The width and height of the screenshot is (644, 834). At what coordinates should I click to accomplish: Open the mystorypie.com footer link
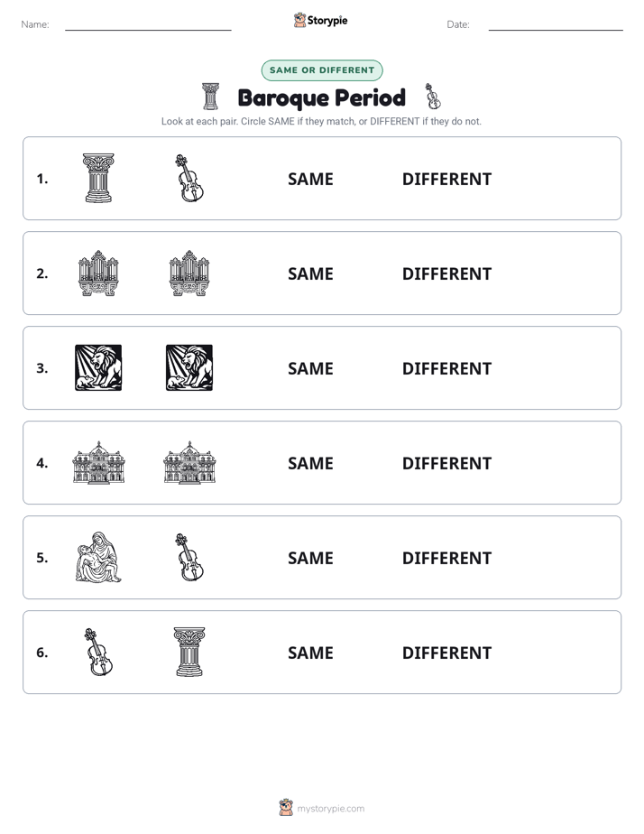click(322, 808)
